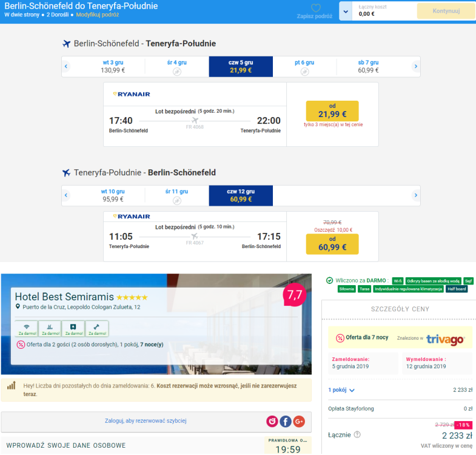Click Zaloguj, aby rezerwować szybciej link
Image resolution: width=476 pixels, height=455 pixels.
(x=146, y=421)
